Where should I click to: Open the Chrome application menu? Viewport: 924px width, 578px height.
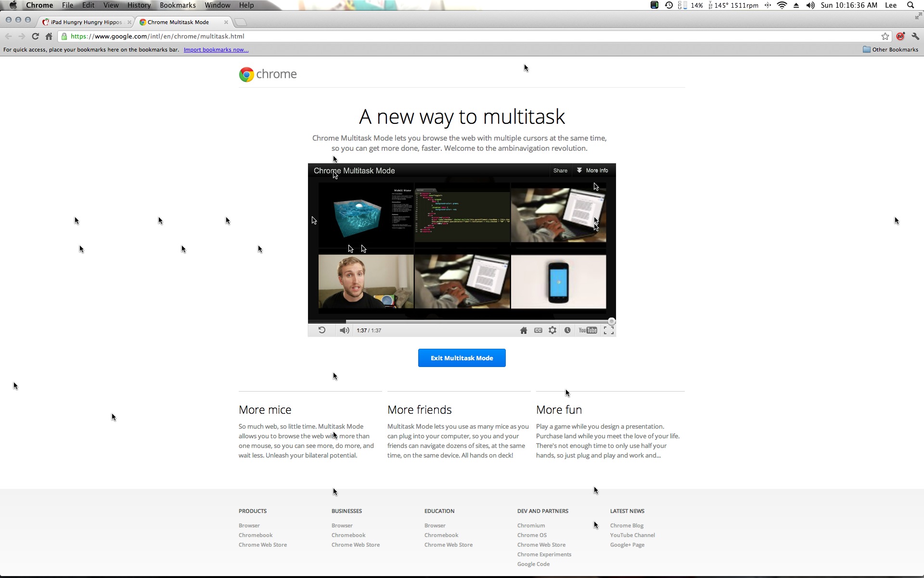(x=39, y=5)
